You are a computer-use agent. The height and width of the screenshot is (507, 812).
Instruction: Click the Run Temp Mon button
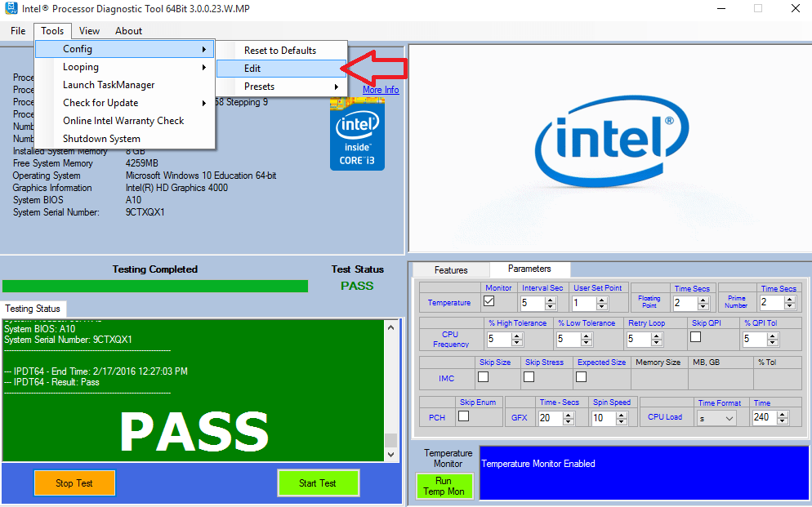pos(444,487)
